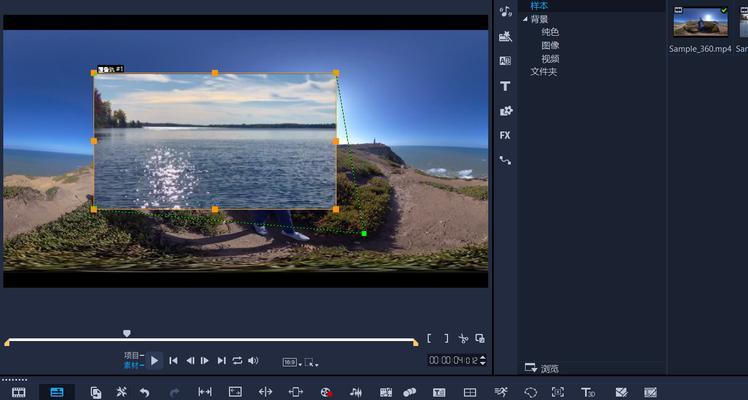Redo the last action
Image resolution: width=748 pixels, height=400 pixels.
[175, 392]
